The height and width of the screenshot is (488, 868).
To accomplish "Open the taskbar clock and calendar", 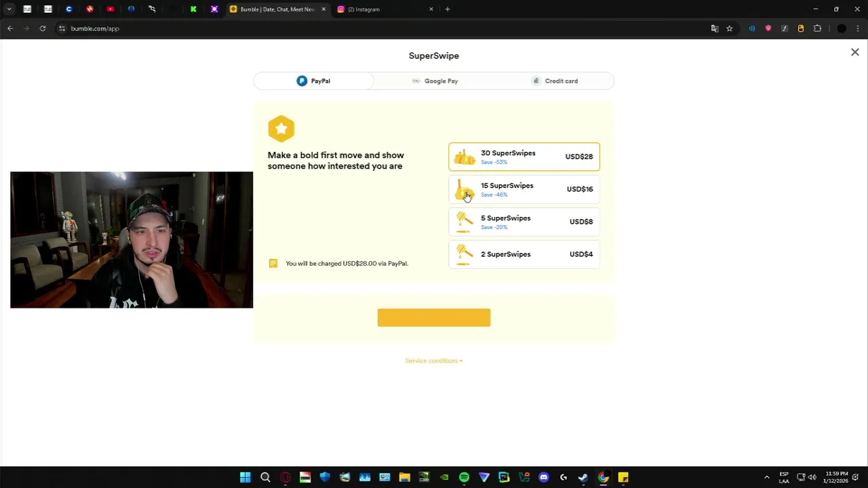I will point(837,477).
